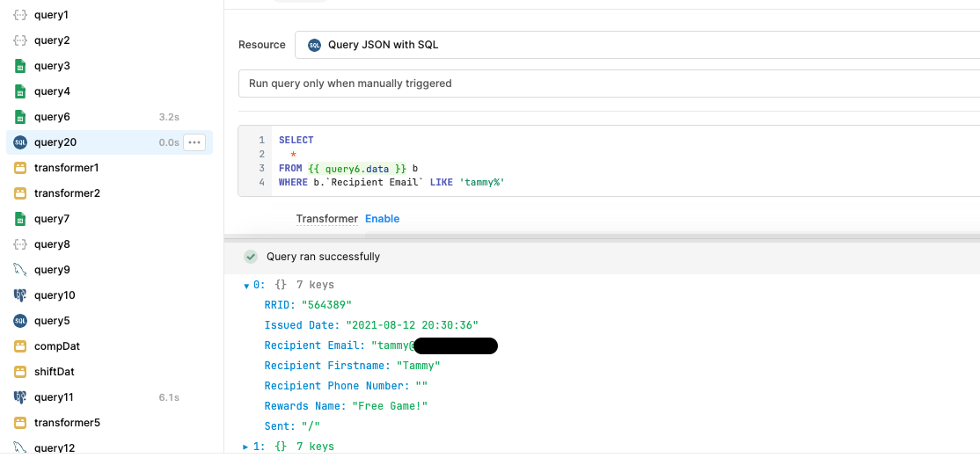Click the Sent value "/"

pyautogui.click(x=311, y=426)
